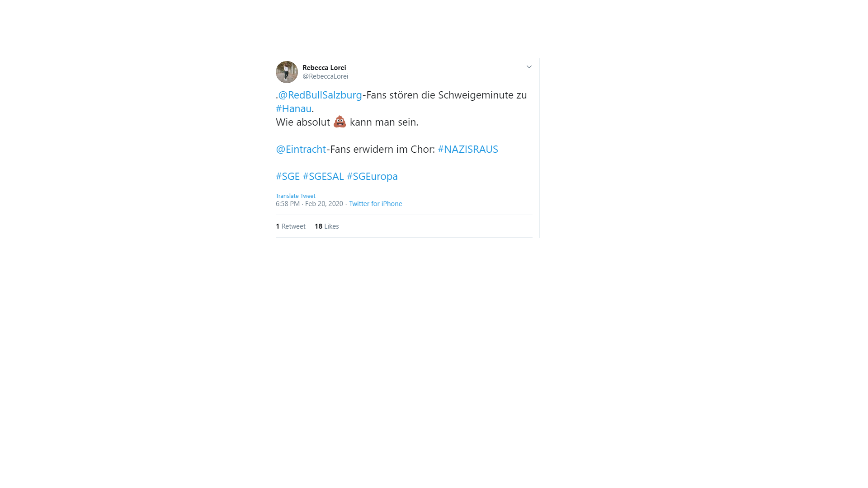Click the Rebecca Lorei display name

(x=324, y=68)
